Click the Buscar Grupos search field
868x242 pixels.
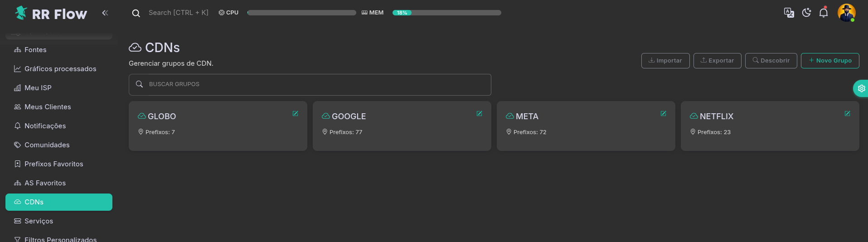(x=310, y=85)
